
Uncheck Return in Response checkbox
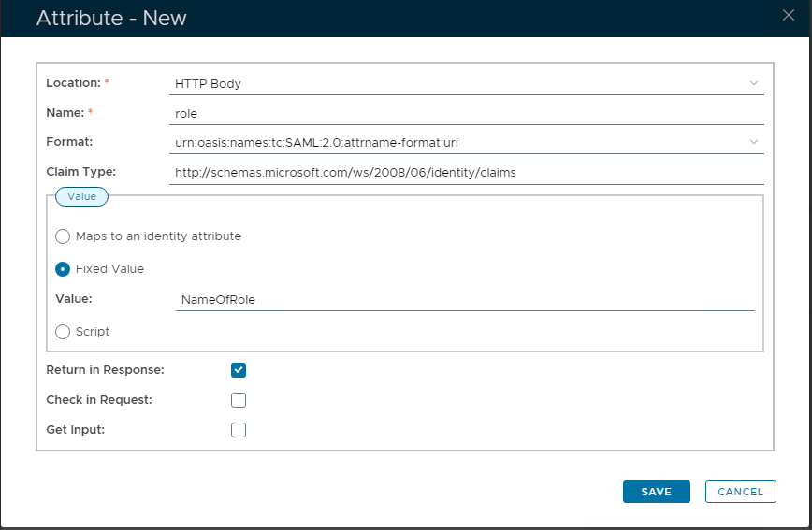(x=239, y=370)
